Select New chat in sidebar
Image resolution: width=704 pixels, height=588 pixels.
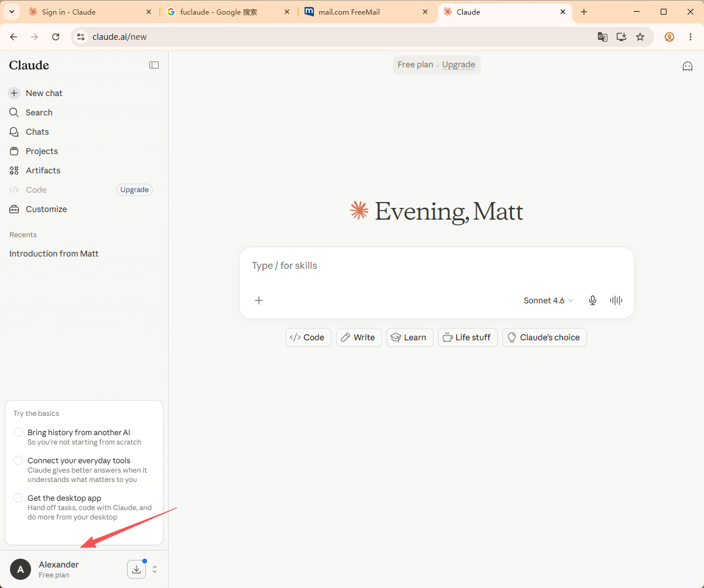[x=84, y=93]
